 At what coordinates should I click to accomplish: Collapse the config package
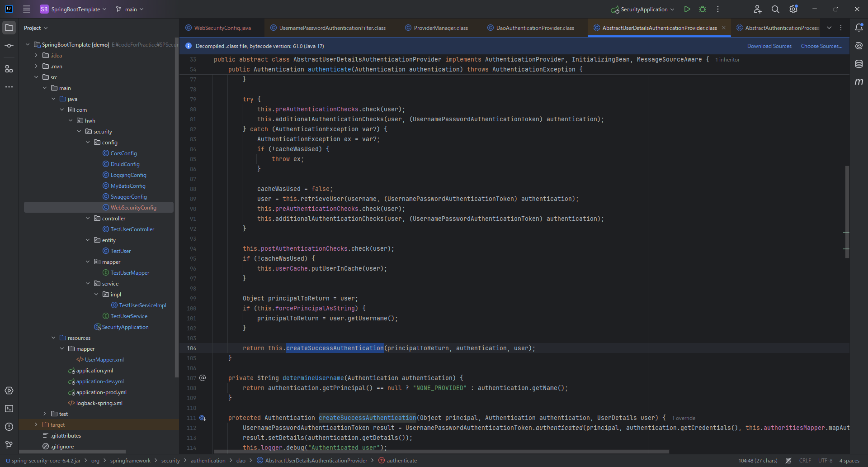tap(88, 142)
